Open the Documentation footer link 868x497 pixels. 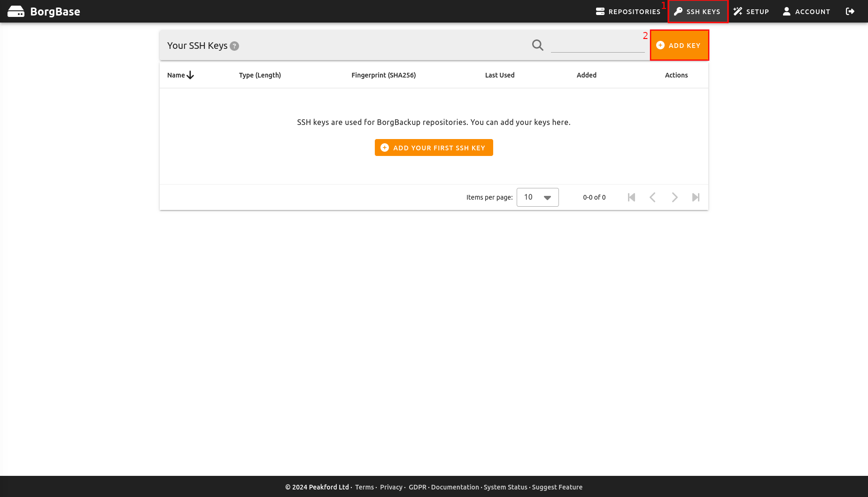[x=455, y=487]
